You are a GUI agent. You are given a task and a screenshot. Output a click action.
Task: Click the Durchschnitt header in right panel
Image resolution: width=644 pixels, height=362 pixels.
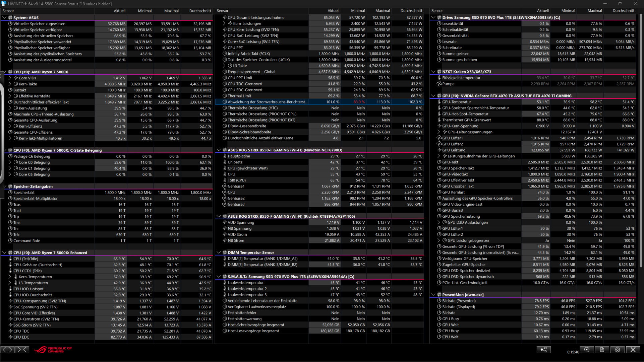point(623,11)
